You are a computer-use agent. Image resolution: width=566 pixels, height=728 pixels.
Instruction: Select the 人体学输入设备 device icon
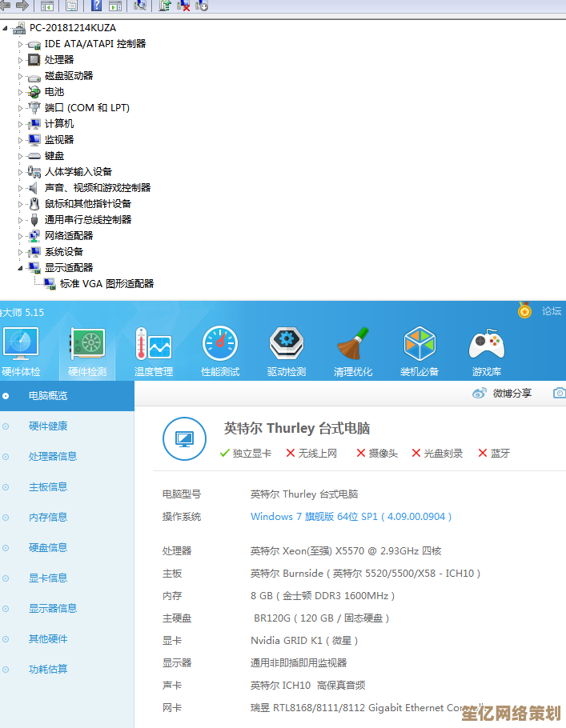click(x=34, y=172)
